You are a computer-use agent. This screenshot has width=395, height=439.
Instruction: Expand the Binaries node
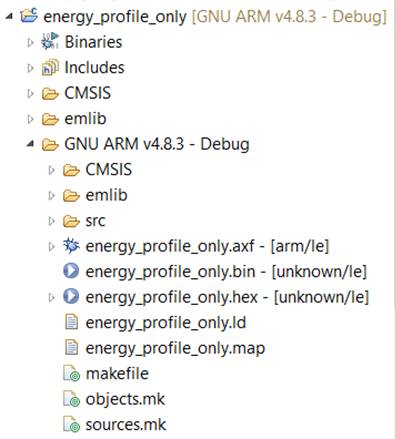point(30,42)
